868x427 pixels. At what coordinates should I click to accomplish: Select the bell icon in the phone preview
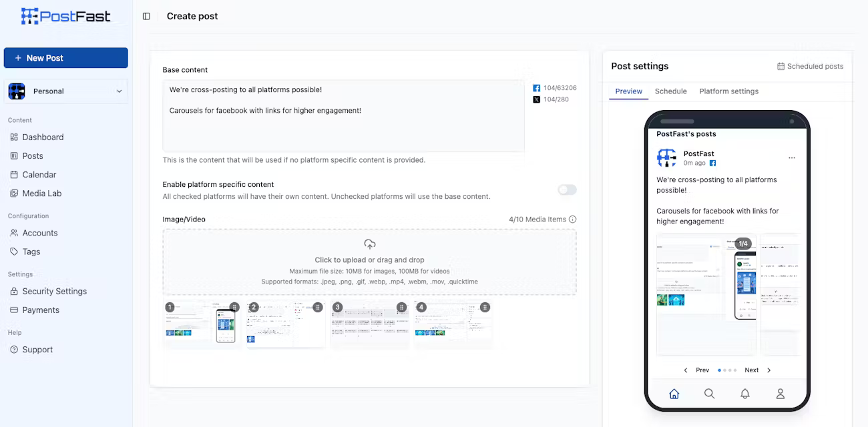tap(745, 394)
